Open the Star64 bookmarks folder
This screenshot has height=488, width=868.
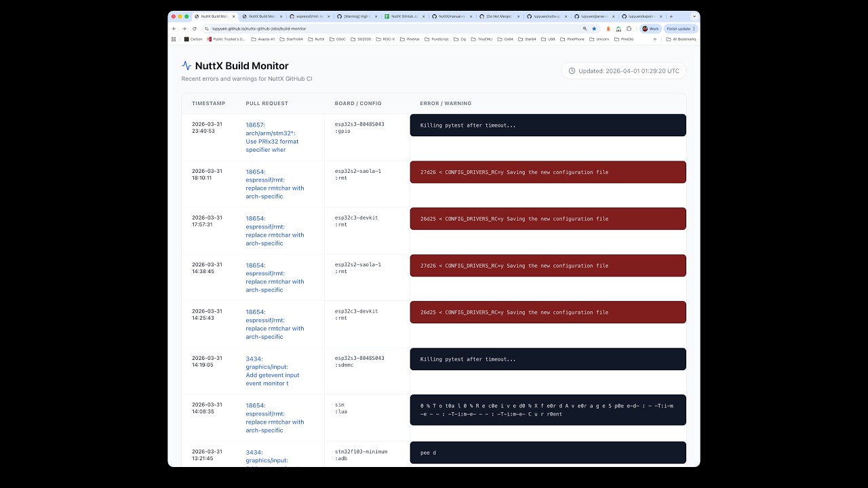527,39
